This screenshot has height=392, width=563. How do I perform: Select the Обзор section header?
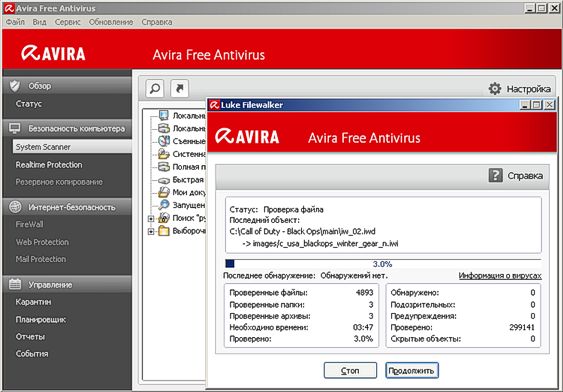click(x=67, y=86)
